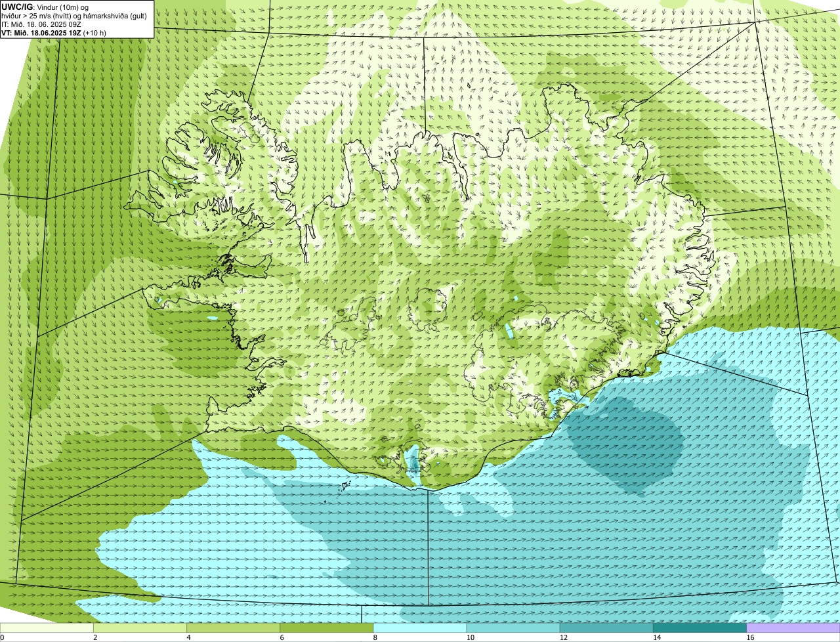Click the aqua 10–12 legend swatch

pos(513,628)
